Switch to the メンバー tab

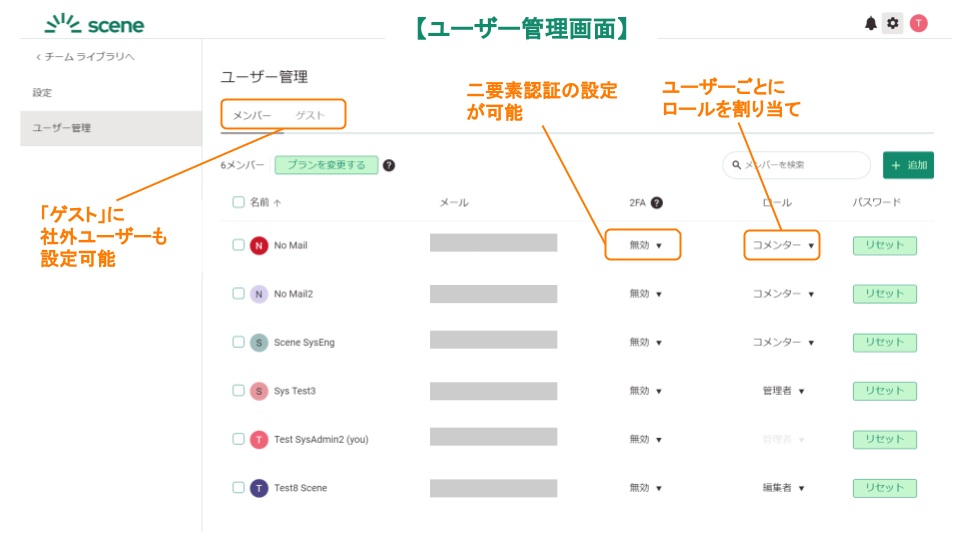pyautogui.click(x=252, y=115)
